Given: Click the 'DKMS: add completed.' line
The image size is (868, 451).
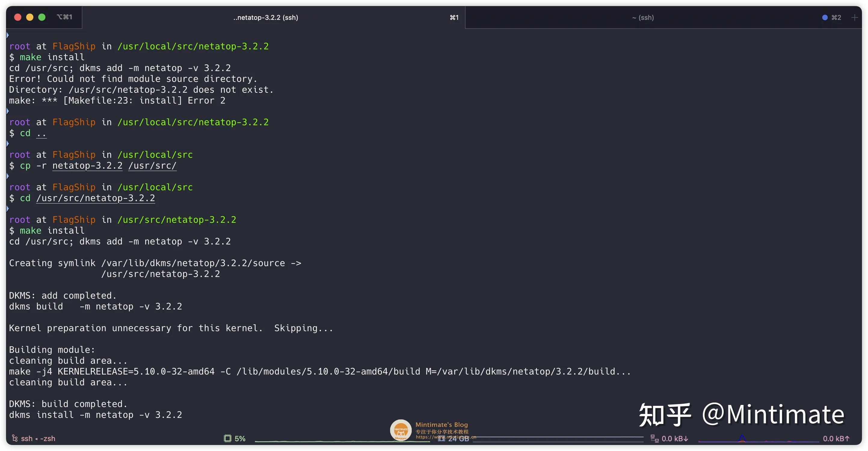Looking at the screenshot, I should [63, 295].
